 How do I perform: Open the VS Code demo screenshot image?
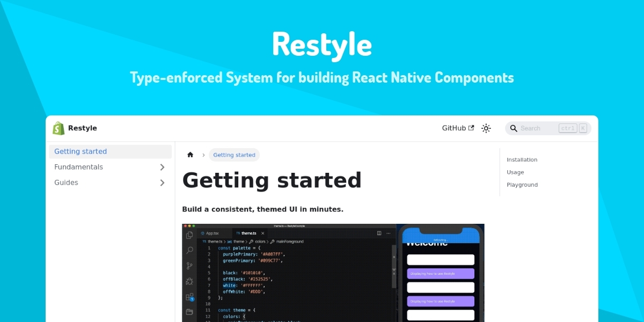tap(333, 273)
